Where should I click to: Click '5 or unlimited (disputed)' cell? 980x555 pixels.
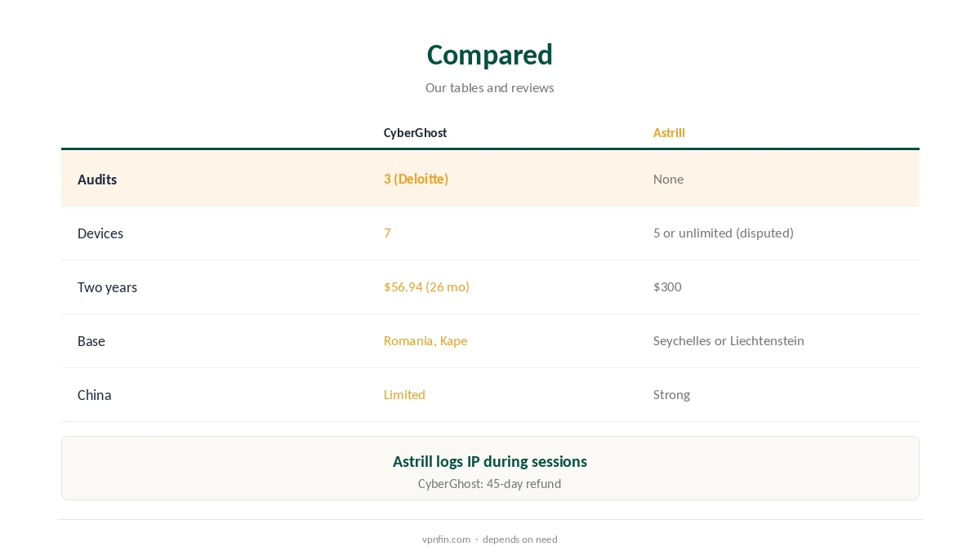(x=724, y=233)
